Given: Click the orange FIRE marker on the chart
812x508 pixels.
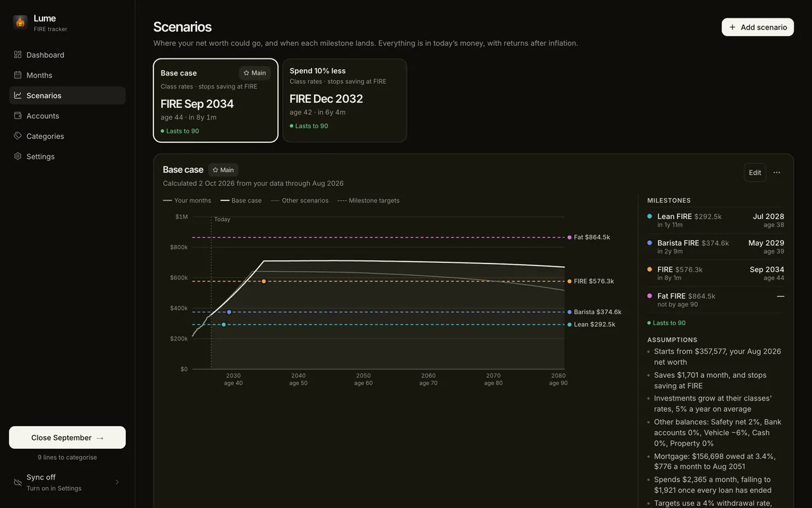Looking at the screenshot, I should point(264,281).
